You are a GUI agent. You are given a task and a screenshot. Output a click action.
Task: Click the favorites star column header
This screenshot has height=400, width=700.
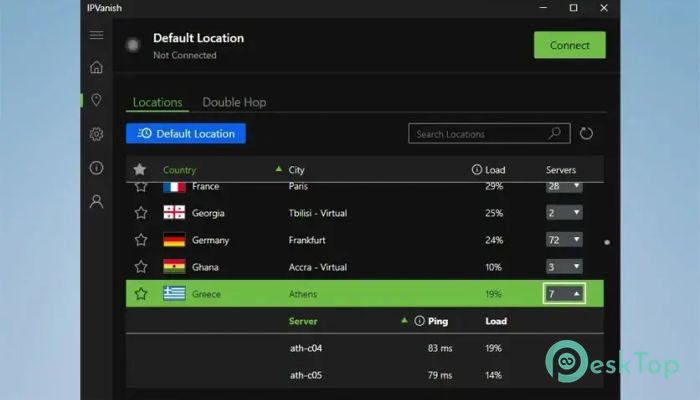[140, 169]
